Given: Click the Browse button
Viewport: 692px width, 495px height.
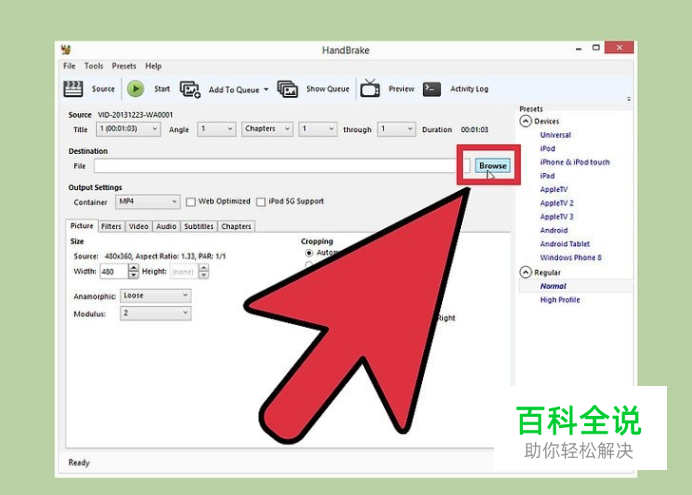Looking at the screenshot, I should pos(493,166).
